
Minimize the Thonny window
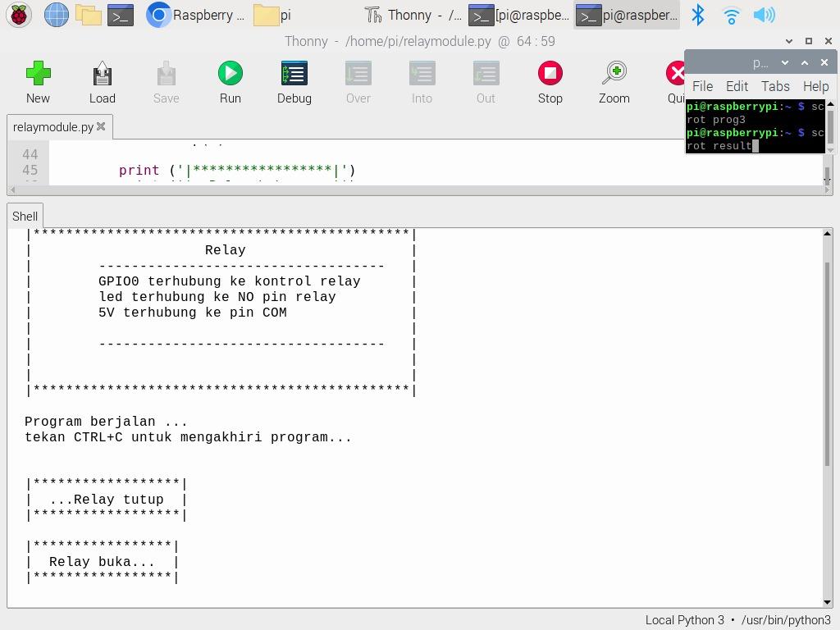789,41
